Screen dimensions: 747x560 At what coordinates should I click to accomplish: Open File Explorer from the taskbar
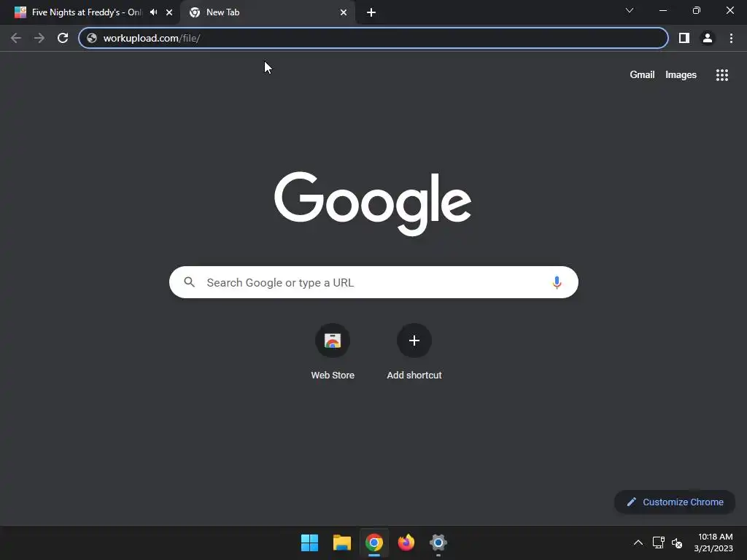pos(341,542)
